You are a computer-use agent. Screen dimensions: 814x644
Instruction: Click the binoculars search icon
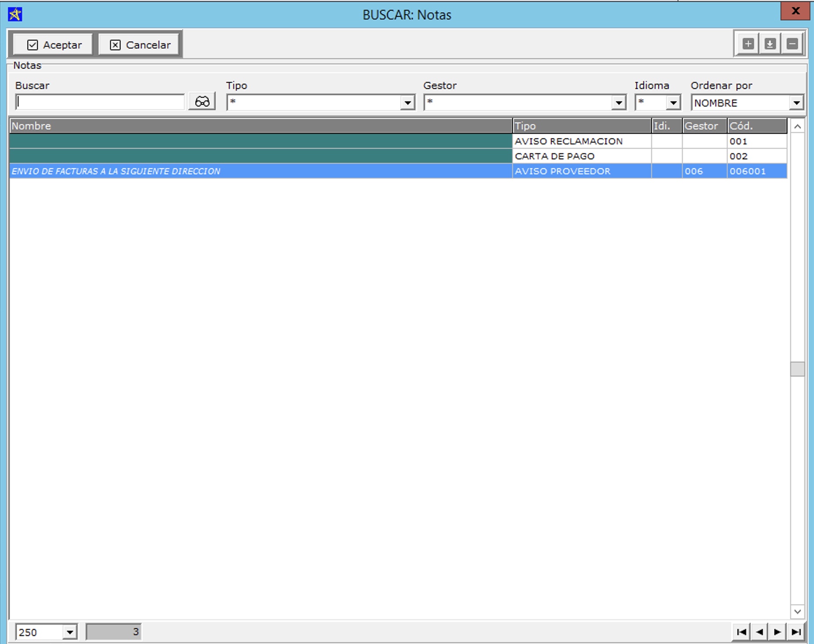tap(202, 102)
